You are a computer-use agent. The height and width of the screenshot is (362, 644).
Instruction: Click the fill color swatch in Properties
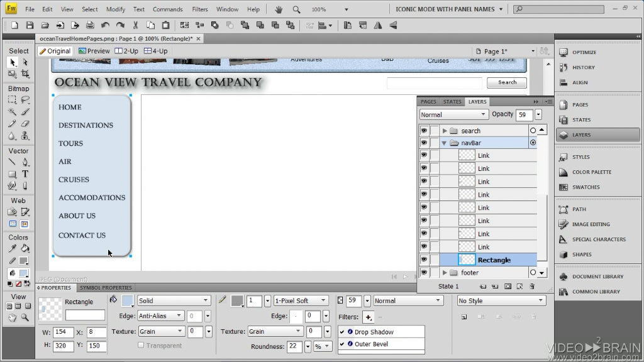[x=128, y=301]
